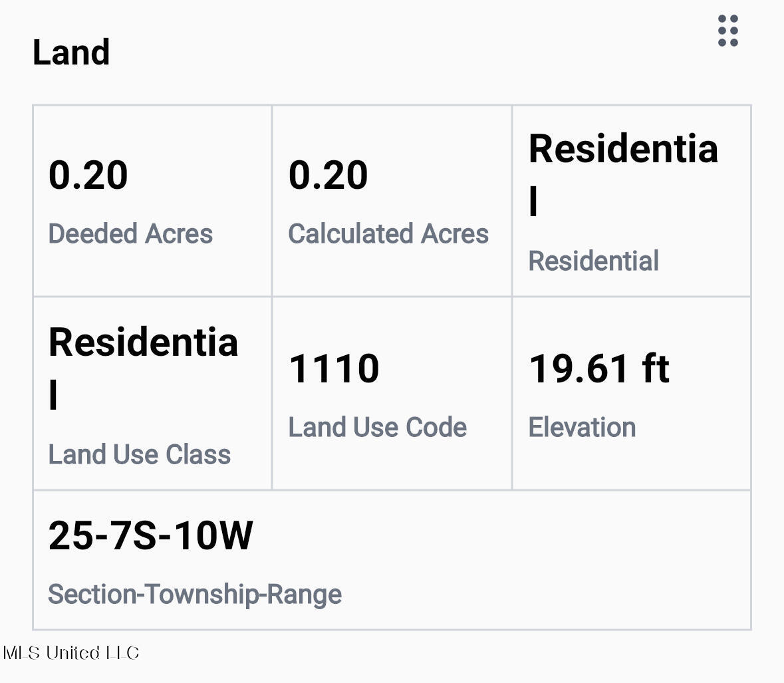
Task: Click the Land Use Code label
Action: coord(378,427)
